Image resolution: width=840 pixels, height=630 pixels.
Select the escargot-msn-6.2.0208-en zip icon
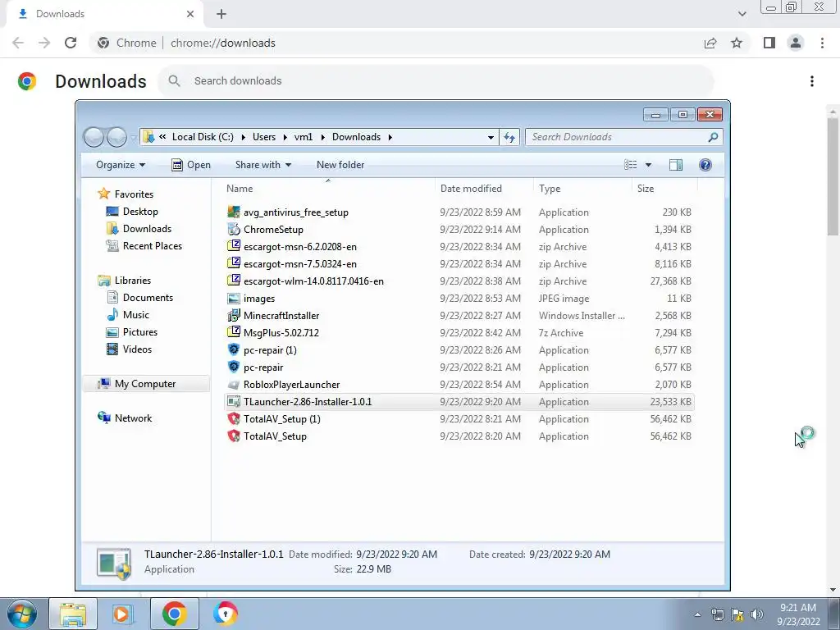pyautogui.click(x=234, y=246)
